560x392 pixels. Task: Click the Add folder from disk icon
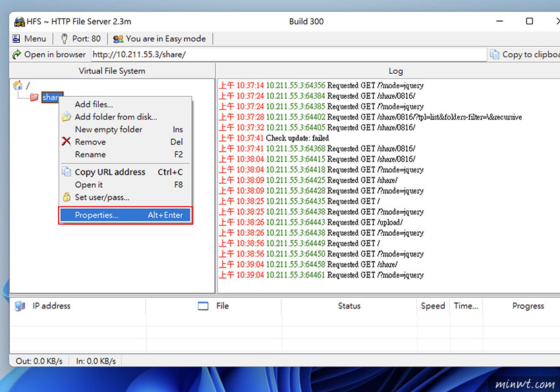click(67, 117)
